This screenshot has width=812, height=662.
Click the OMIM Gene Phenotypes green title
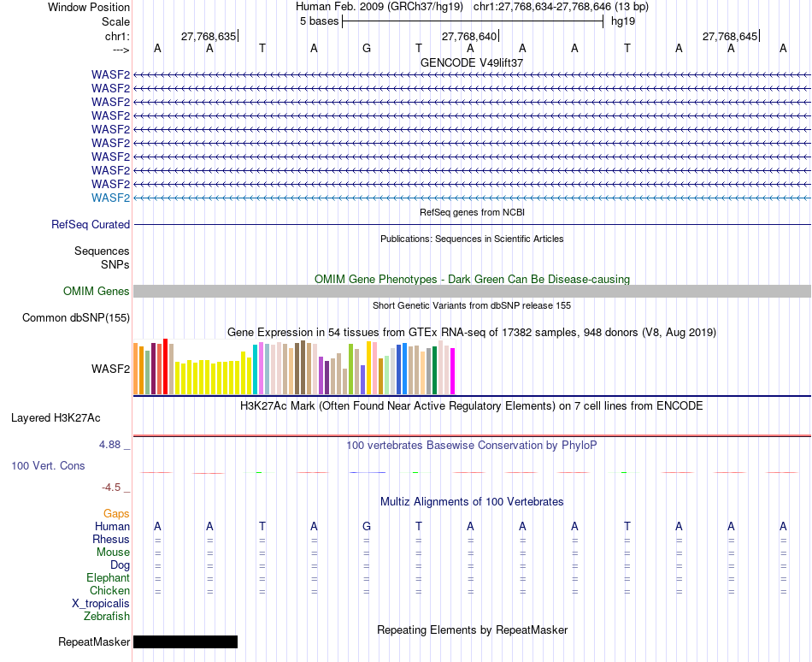[x=472, y=279]
